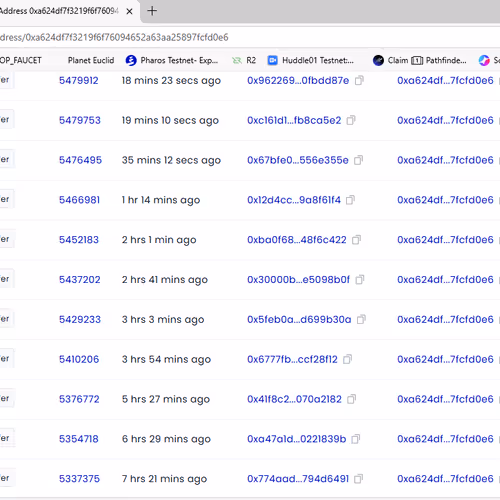Open block 5479912

[79, 80]
